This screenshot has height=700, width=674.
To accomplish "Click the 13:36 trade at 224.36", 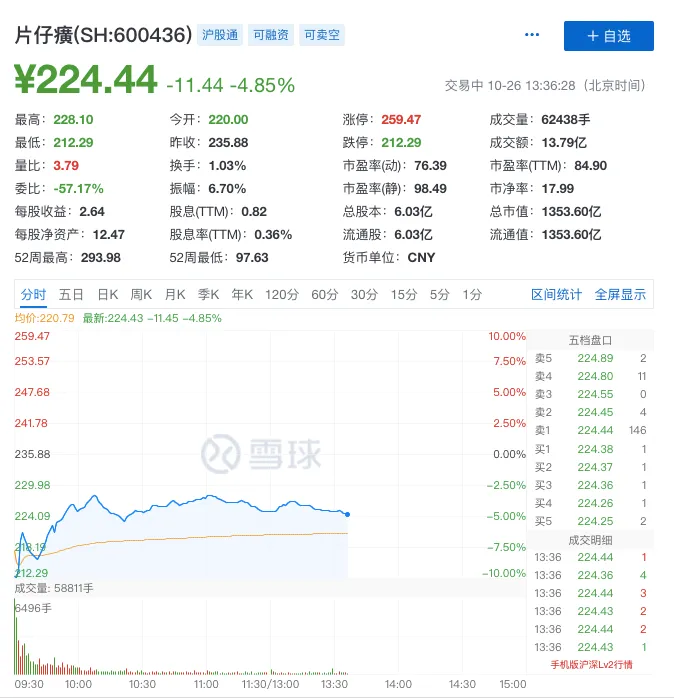I will click(590, 575).
